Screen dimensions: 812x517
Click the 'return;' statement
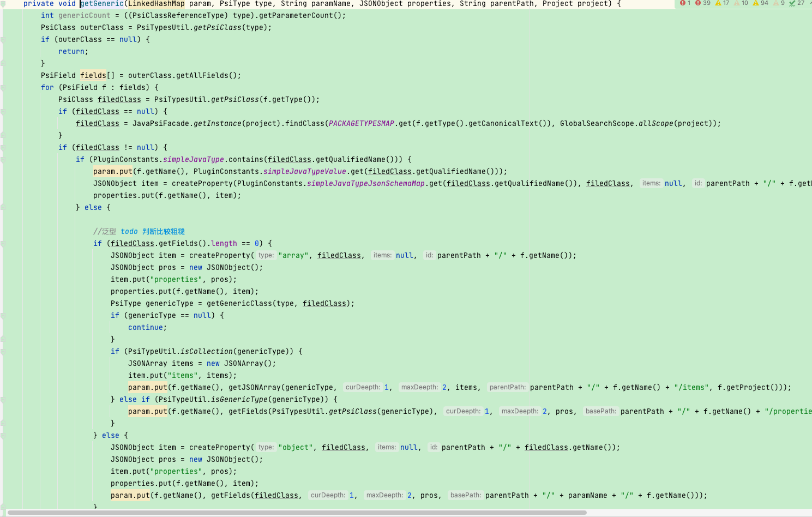pyautogui.click(x=74, y=52)
